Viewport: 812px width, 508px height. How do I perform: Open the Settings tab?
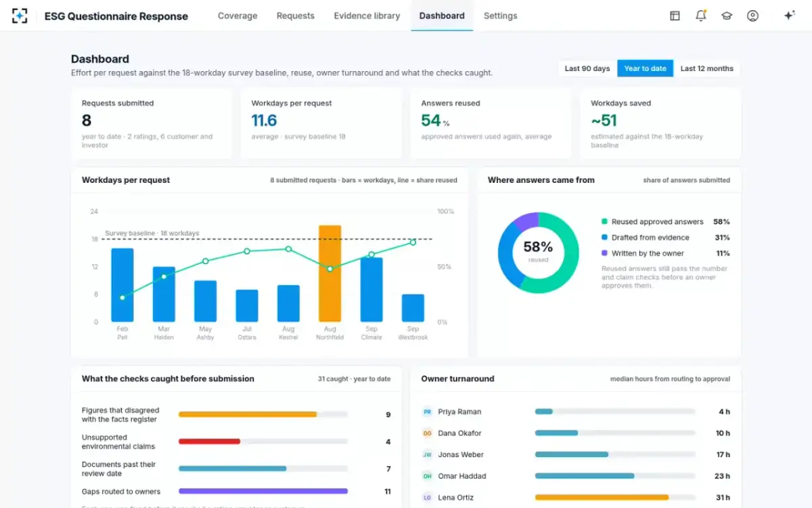[501, 16]
